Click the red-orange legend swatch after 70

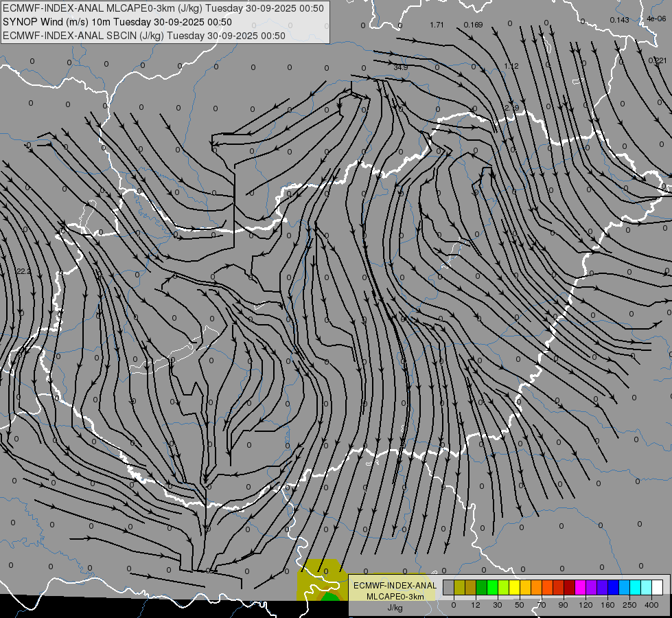click(547, 588)
